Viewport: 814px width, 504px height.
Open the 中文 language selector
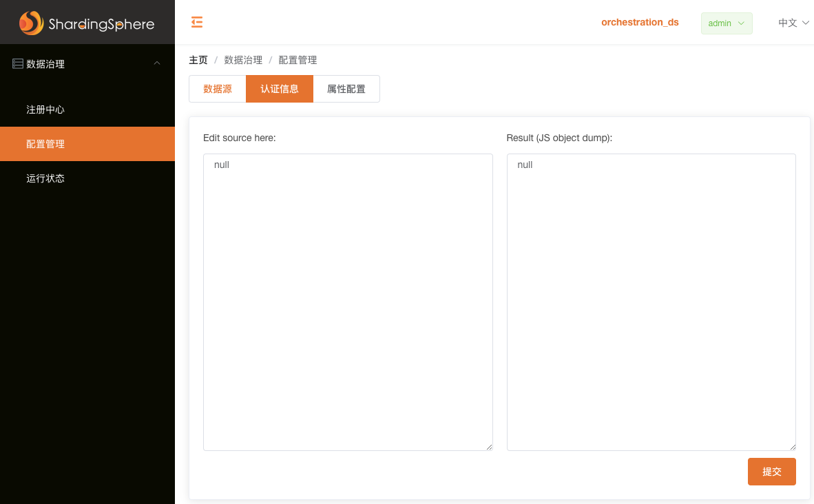793,22
